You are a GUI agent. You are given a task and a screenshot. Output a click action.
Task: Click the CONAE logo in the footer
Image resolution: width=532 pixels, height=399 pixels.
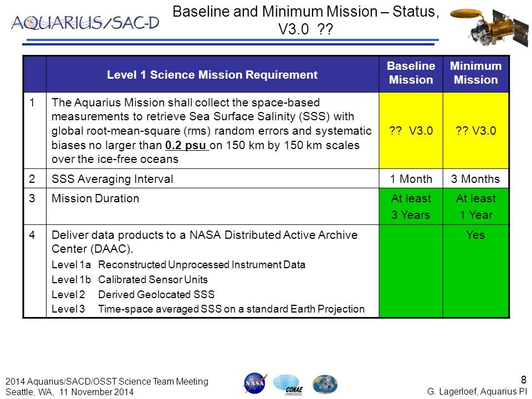click(x=288, y=385)
